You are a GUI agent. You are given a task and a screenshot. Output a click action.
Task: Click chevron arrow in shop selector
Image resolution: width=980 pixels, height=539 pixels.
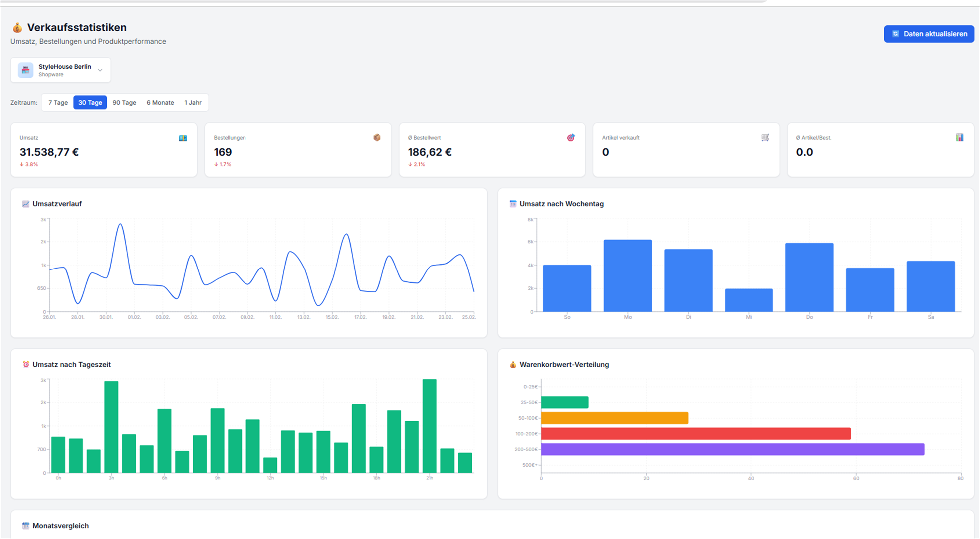click(x=100, y=70)
